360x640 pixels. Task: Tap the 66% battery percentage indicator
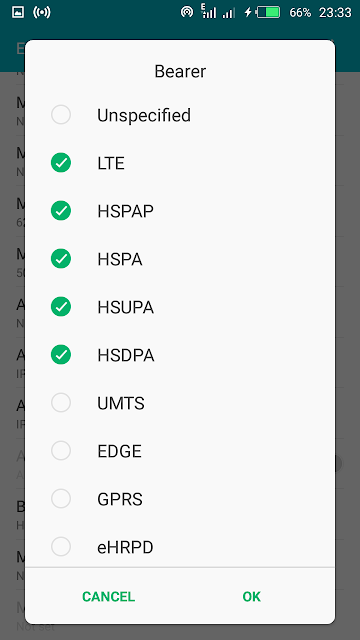300,13
